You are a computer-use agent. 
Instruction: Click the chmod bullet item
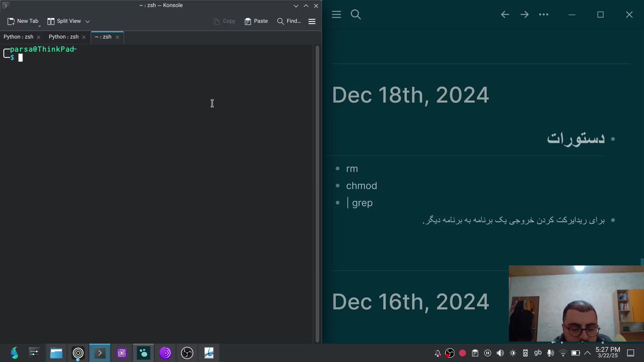coord(362,186)
